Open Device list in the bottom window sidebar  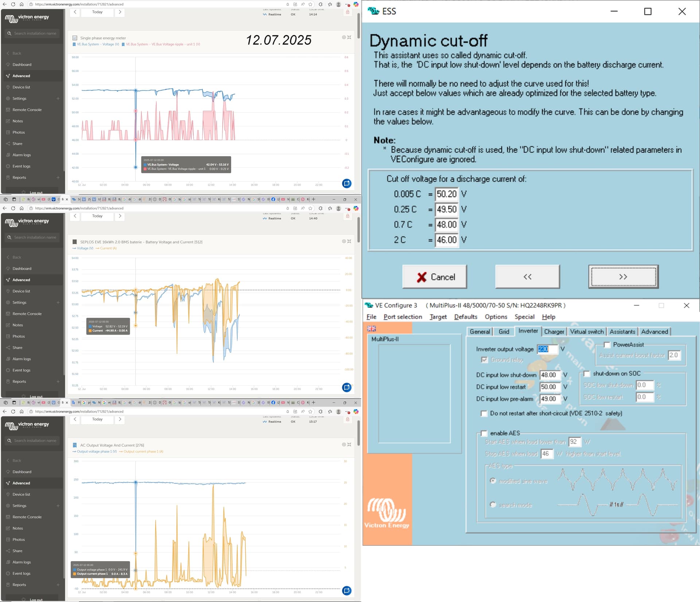pyautogui.click(x=22, y=494)
